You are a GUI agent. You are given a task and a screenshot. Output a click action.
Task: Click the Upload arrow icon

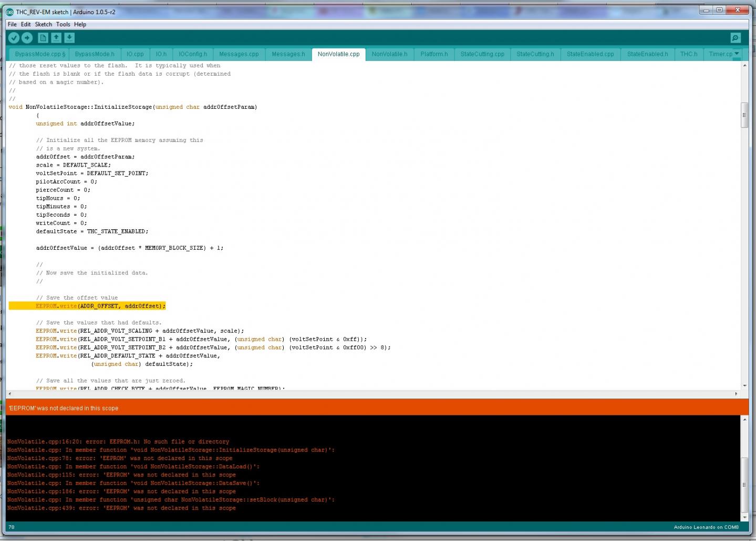click(27, 38)
